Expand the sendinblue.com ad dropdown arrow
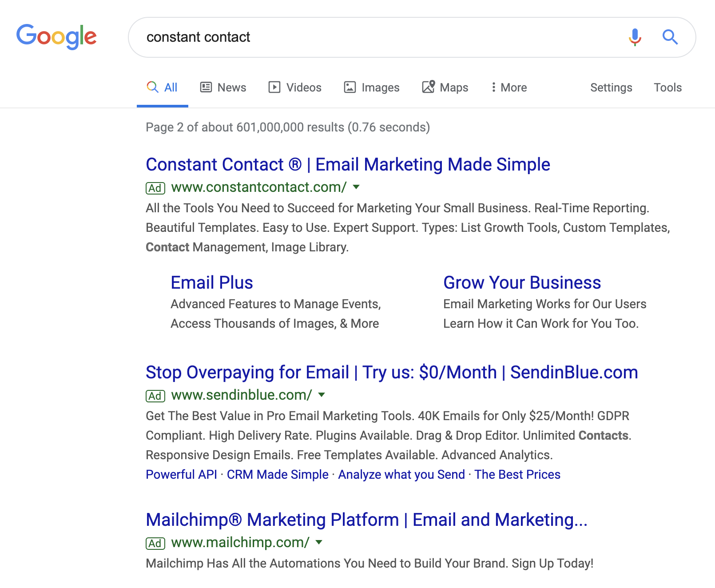The image size is (715, 588). coord(322,395)
